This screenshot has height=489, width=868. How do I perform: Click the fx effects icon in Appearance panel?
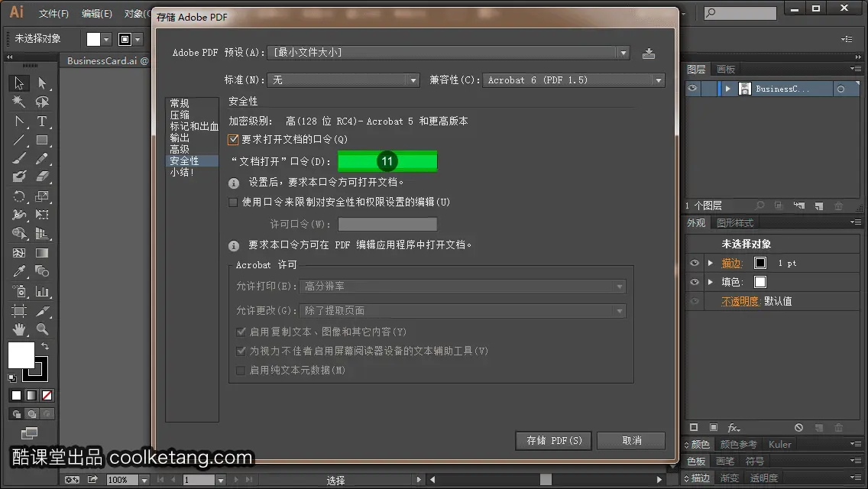point(734,428)
